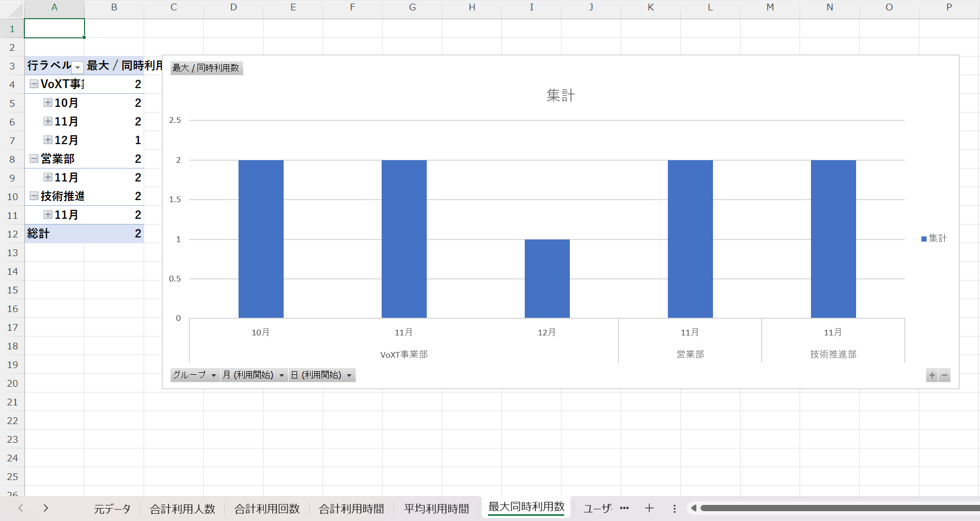This screenshot has width=980, height=521.
Task: Click the chart expand field plus button
Action: pos(932,375)
